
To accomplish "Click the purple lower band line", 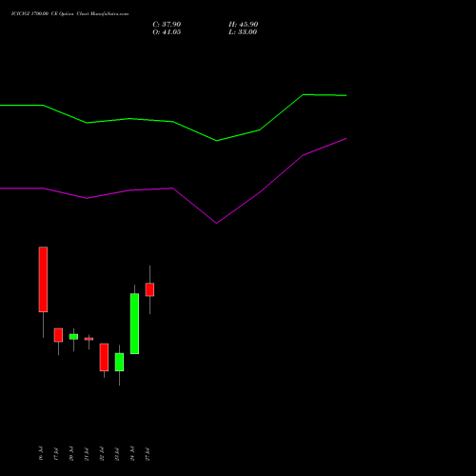I will click(173, 188).
